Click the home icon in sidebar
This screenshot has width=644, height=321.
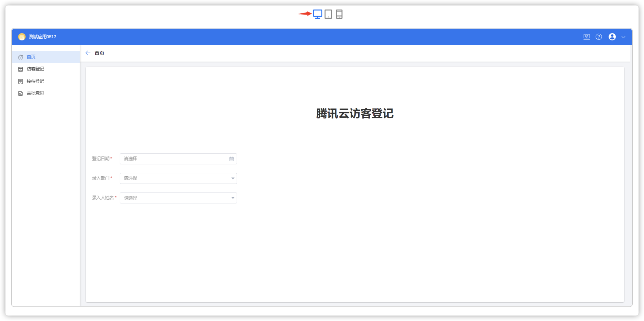pyautogui.click(x=21, y=57)
